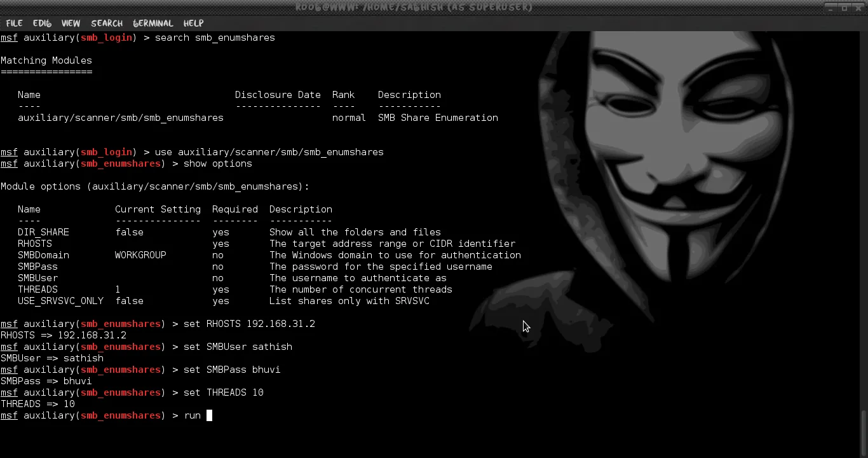Click the 'RHOSTS' name in options table

[x=35, y=244]
